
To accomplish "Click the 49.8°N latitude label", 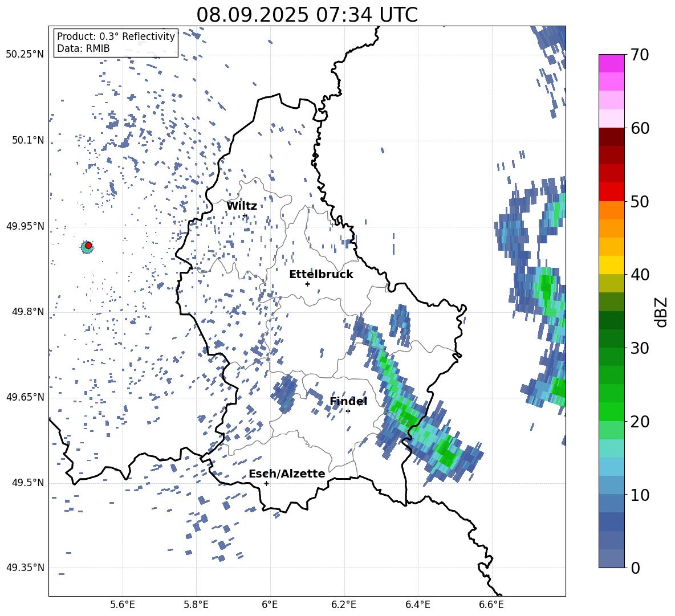I will (27, 312).
